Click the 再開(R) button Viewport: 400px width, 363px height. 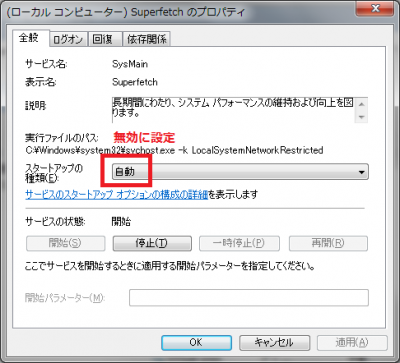point(328,243)
